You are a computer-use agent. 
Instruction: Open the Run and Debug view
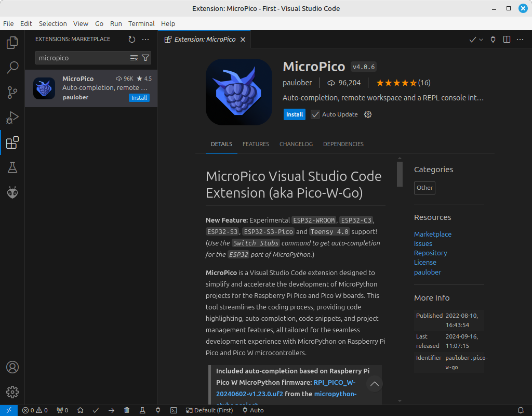coord(12,118)
